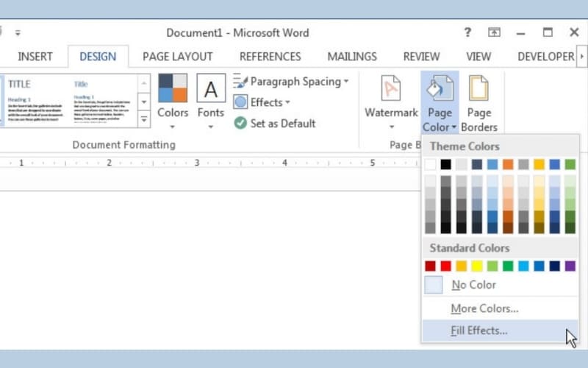Click Set as Default

[x=274, y=123]
